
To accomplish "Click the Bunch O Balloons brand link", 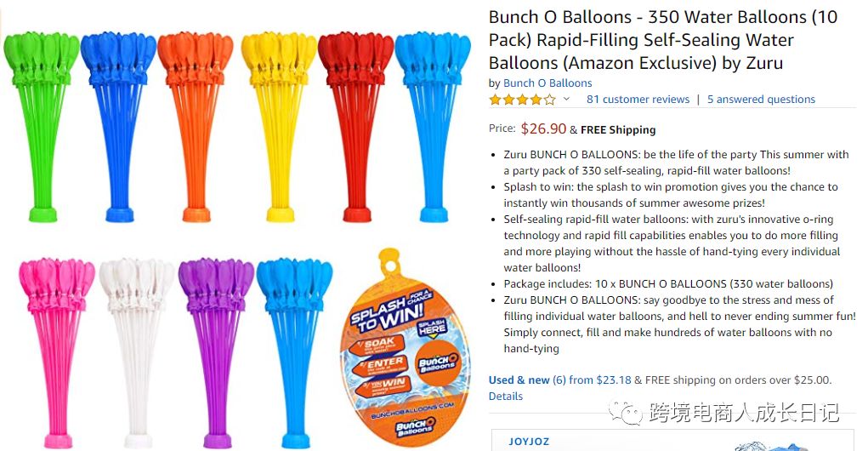I will tap(547, 83).
